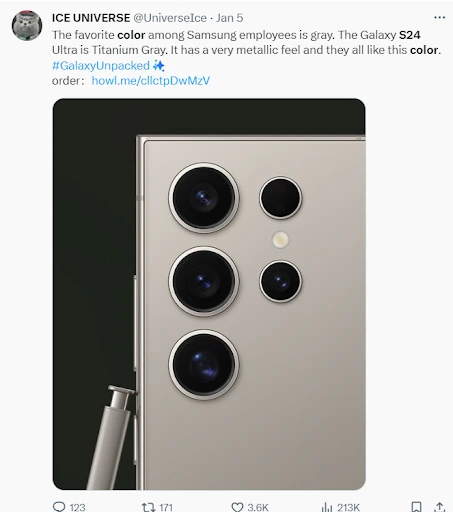Click the S Pen in the photo
The width and height of the screenshot is (453, 512).
(x=110, y=437)
